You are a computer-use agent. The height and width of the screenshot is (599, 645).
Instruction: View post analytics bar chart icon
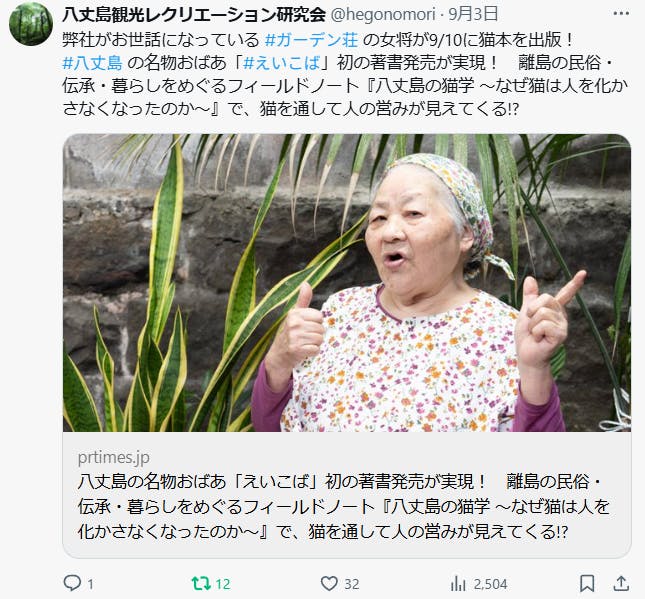pos(458,583)
